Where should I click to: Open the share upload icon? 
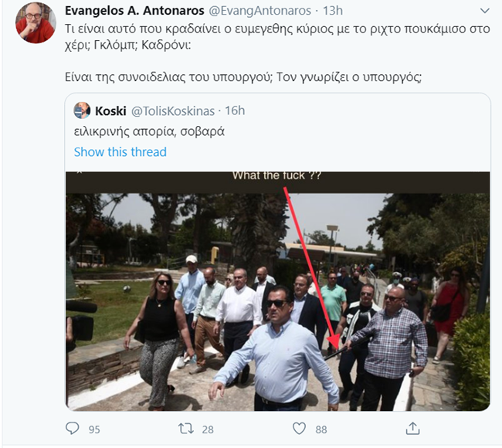click(412, 429)
